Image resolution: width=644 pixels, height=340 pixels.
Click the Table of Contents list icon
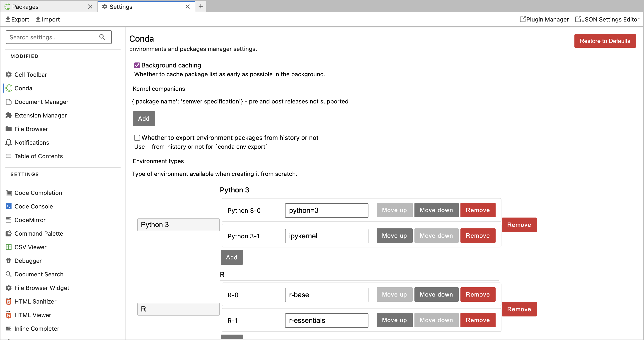[x=9, y=156]
